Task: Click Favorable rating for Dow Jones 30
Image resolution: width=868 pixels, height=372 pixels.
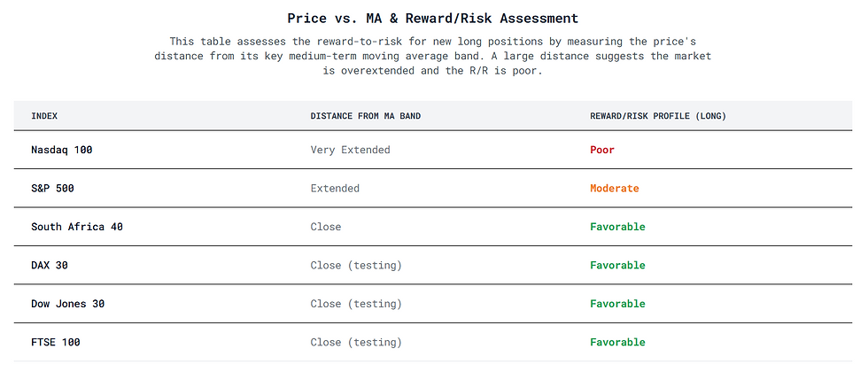Action: 618,304
